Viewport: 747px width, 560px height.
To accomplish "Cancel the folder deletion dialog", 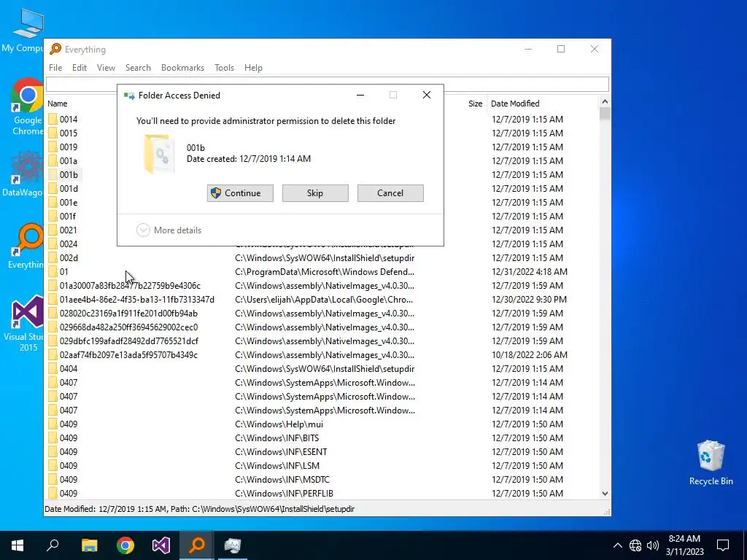I will [390, 192].
